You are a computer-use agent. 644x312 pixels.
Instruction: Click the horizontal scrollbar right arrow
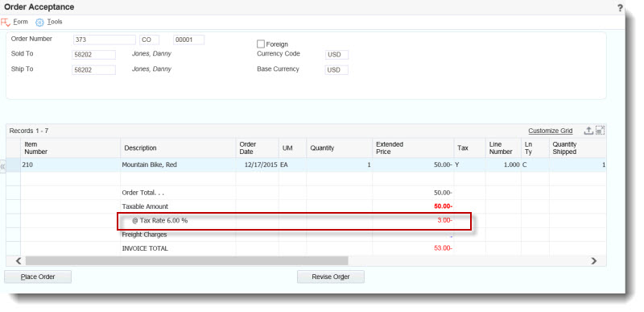click(x=594, y=261)
